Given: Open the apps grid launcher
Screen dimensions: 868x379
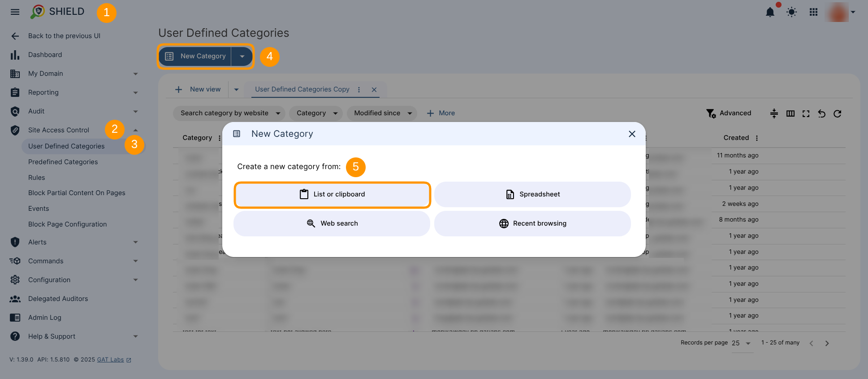Looking at the screenshot, I should pos(813,12).
